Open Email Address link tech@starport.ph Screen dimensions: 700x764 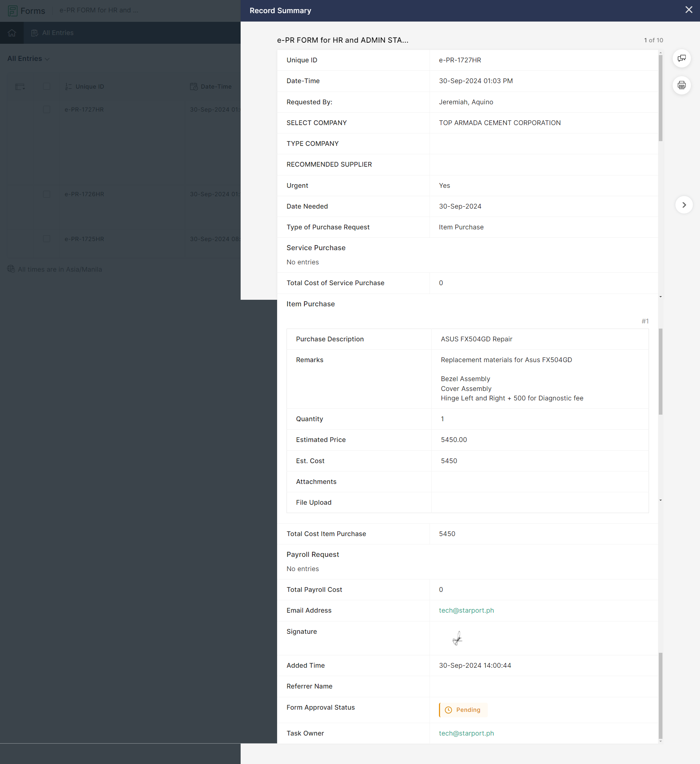point(466,610)
